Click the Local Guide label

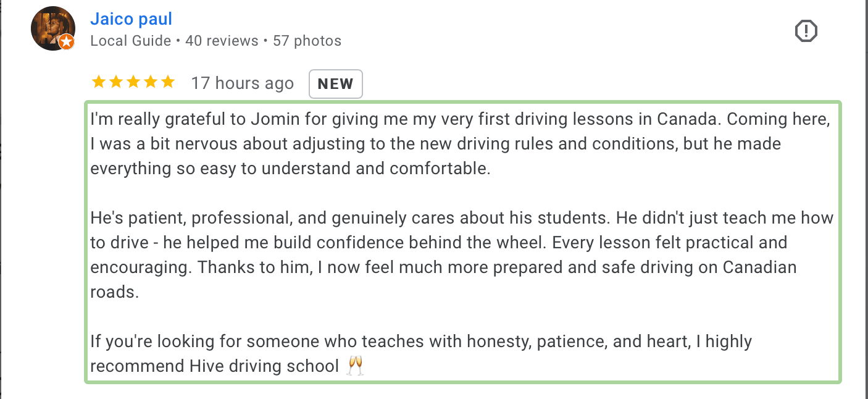(x=130, y=41)
